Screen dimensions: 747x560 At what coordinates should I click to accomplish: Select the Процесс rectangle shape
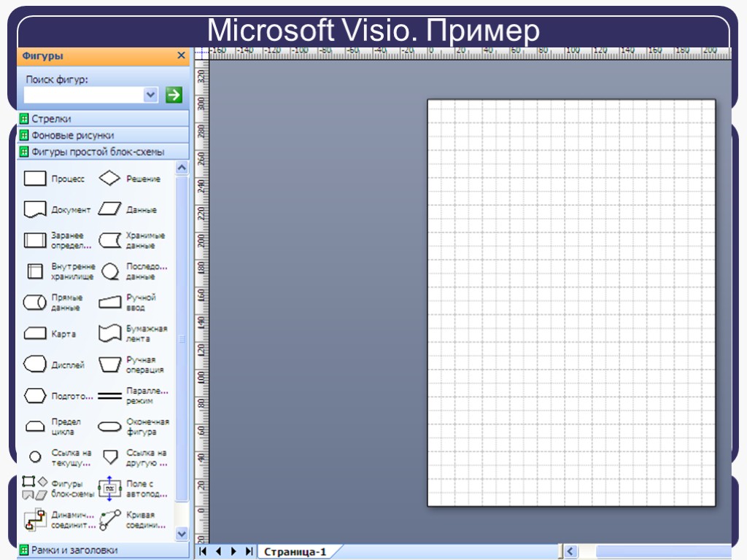(x=35, y=179)
